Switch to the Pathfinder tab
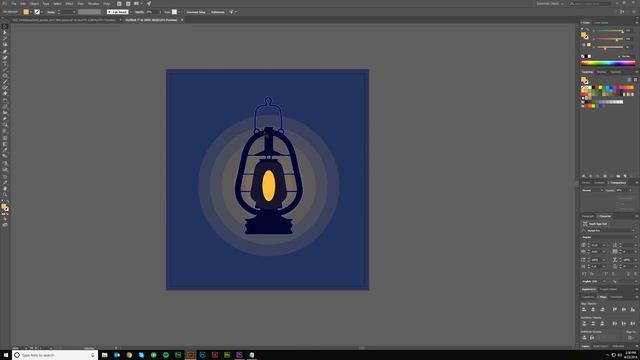This screenshot has height=360, width=640. [x=617, y=297]
